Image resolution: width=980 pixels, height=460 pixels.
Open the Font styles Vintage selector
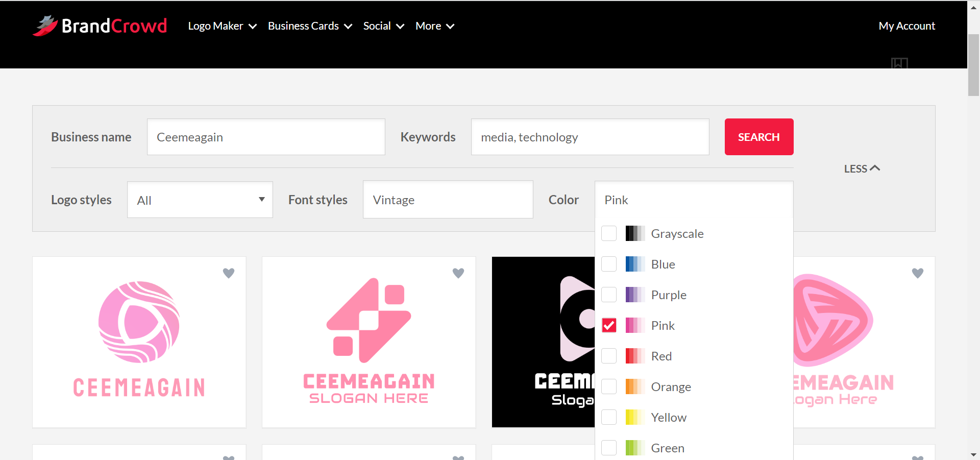(448, 200)
